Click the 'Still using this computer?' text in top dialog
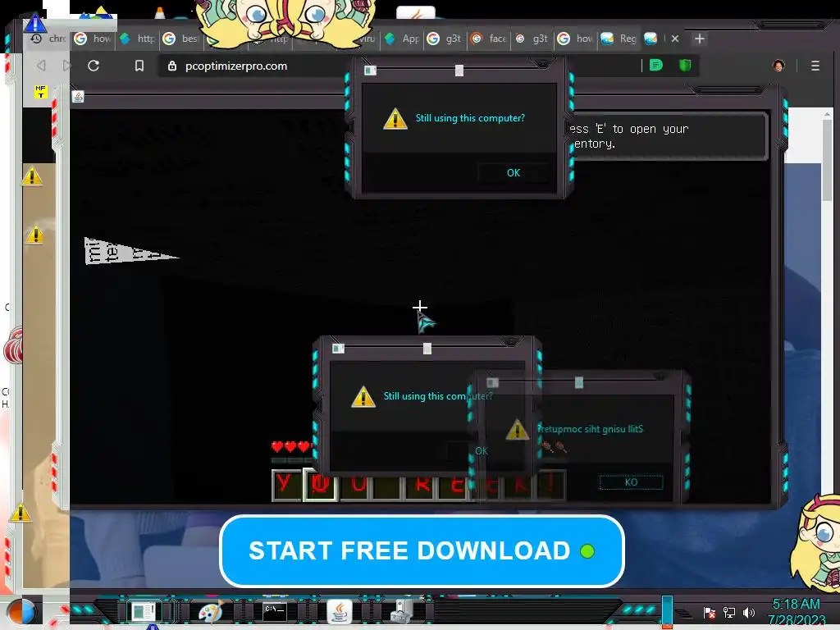 click(470, 118)
